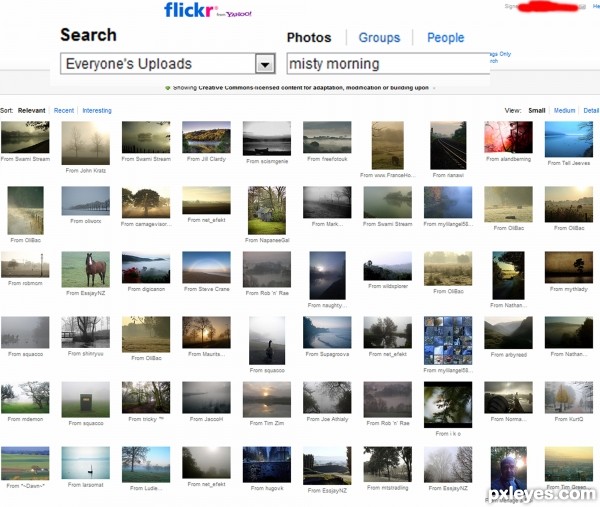Open tree photo from carnagevisor
The width and height of the screenshot is (600, 507).
click(x=146, y=202)
